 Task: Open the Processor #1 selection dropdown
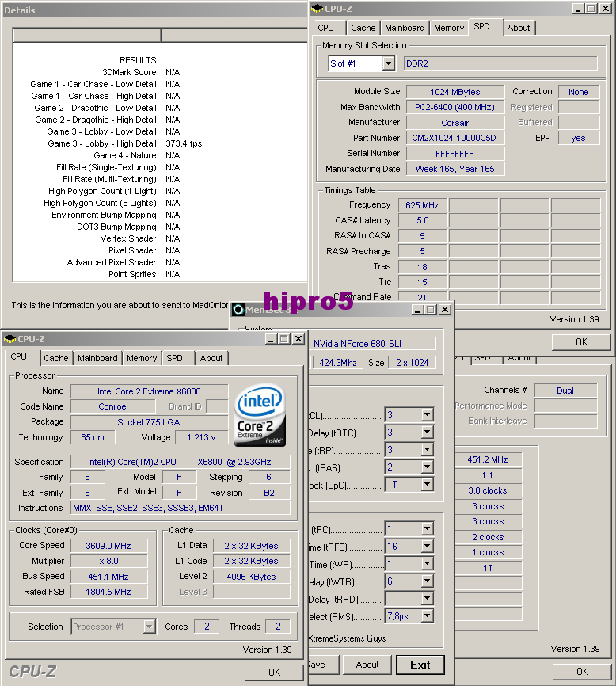pyautogui.click(x=150, y=627)
